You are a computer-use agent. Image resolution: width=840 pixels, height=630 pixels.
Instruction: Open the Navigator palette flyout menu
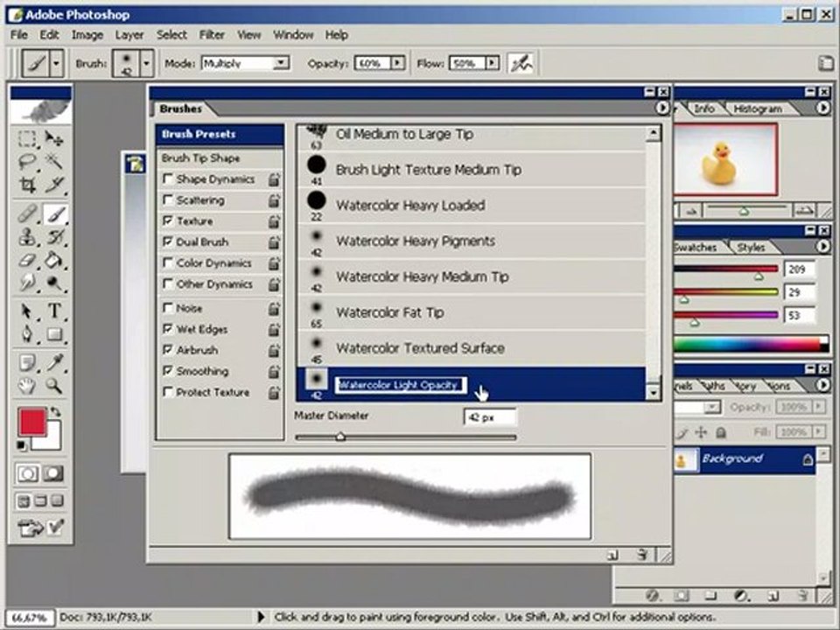pos(823,108)
